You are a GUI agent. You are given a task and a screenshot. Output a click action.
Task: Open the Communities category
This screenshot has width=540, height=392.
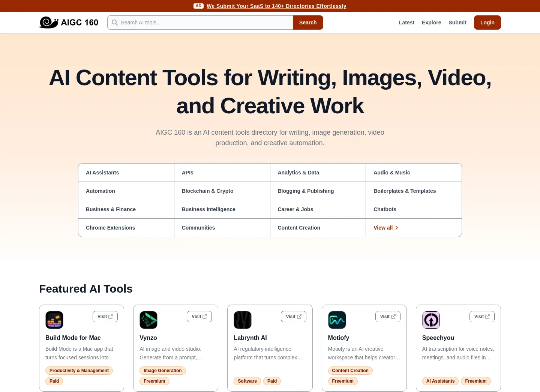(x=222, y=228)
